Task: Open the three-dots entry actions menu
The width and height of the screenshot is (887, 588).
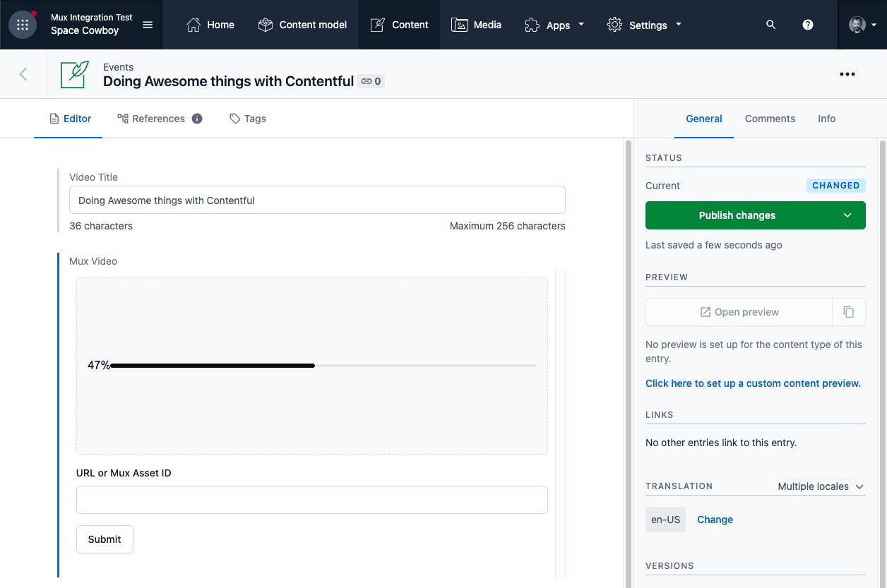Action: (x=847, y=74)
